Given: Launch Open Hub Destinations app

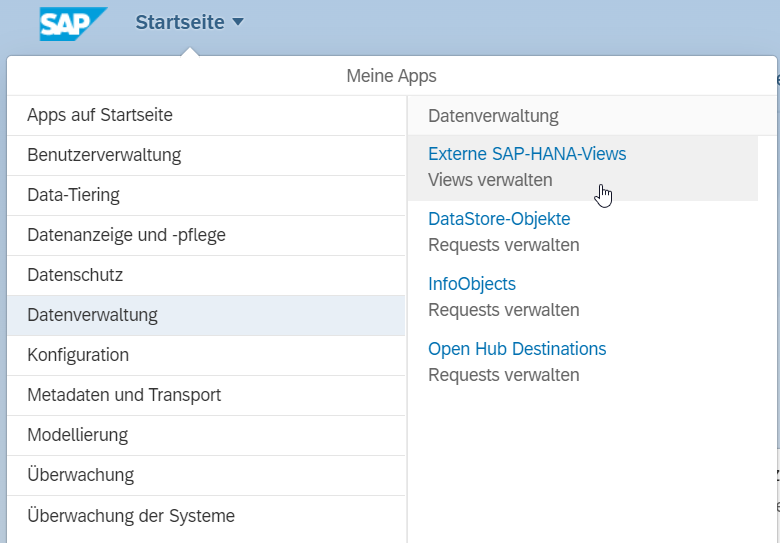Looking at the screenshot, I should tap(517, 349).
